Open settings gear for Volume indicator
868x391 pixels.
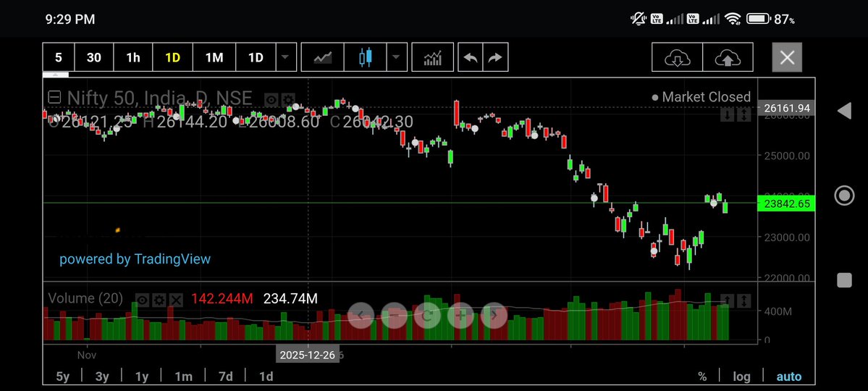[x=159, y=300]
